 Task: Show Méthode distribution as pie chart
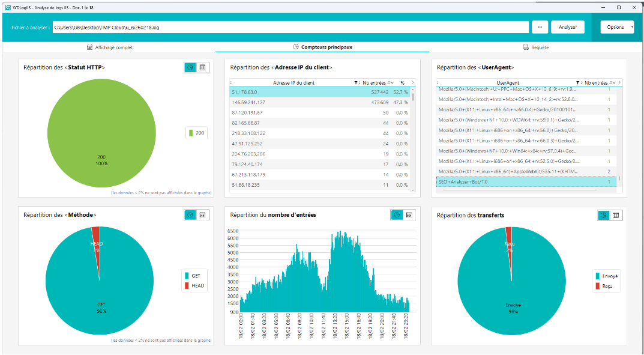(x=190, y=215)
